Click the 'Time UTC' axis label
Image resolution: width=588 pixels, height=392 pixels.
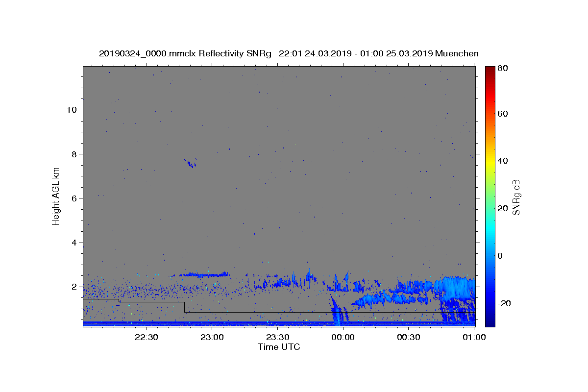[279, 347]
